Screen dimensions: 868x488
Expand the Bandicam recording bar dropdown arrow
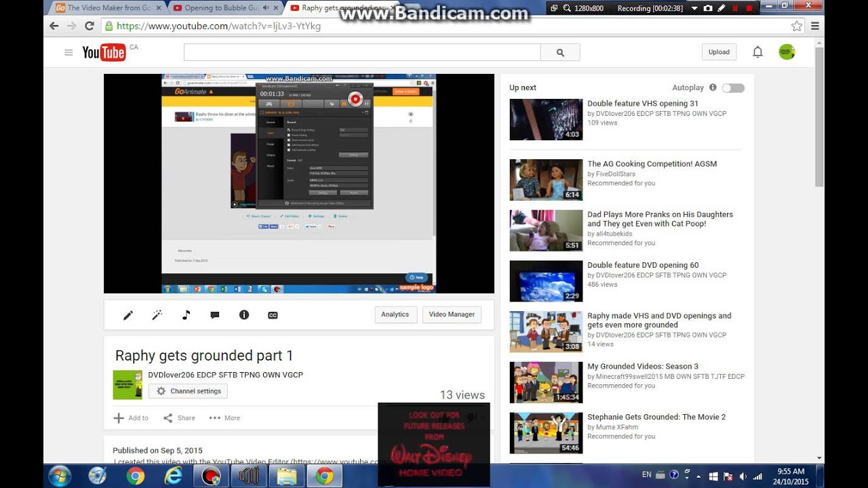(x=695, y=8)
